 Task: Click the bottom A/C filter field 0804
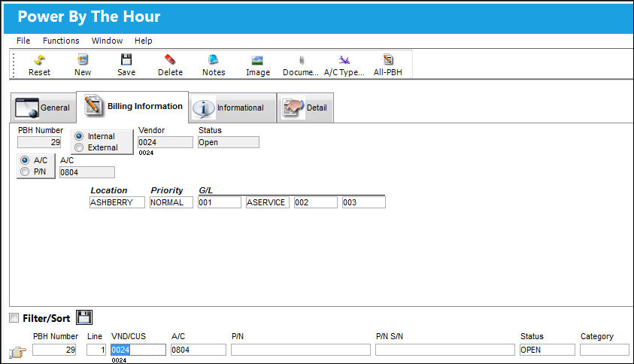199,350
